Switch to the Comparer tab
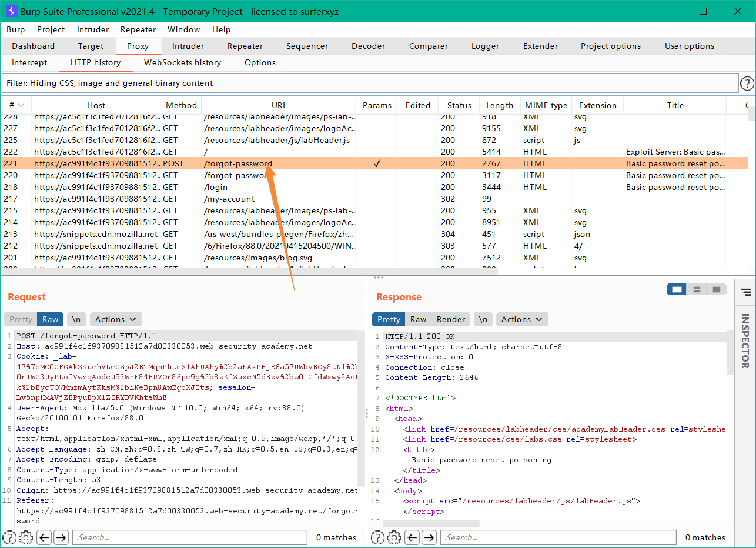This screenshot has width=756, height=548. tap(429, 46)
